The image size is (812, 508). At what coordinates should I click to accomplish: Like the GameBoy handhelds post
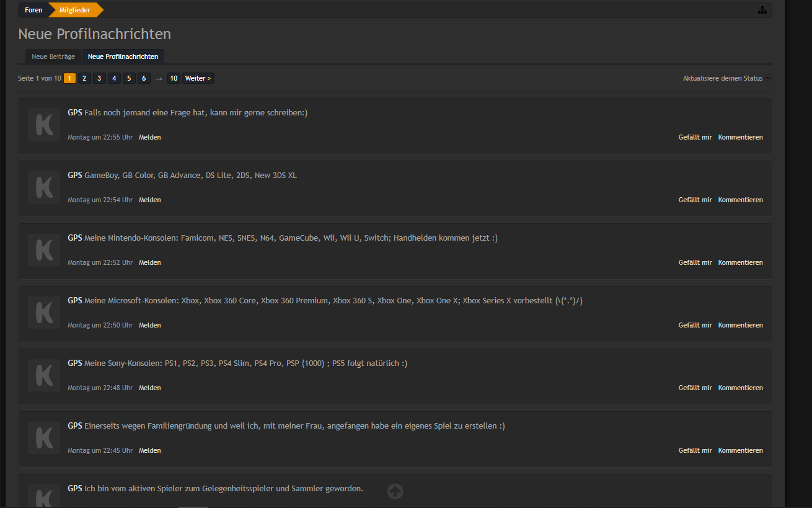click(695, 200)
